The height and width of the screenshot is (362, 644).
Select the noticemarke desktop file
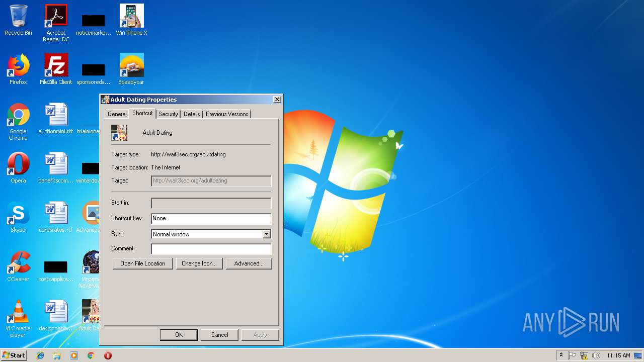pos(94,24)
